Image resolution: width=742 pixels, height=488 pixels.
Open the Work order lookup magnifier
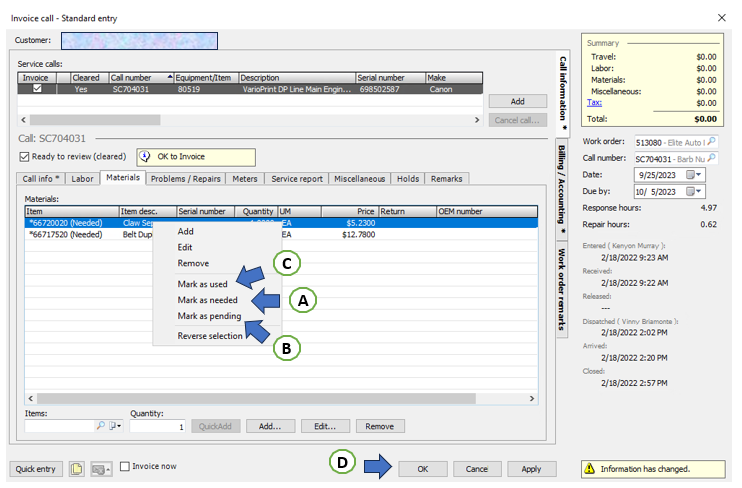(712, 141)
